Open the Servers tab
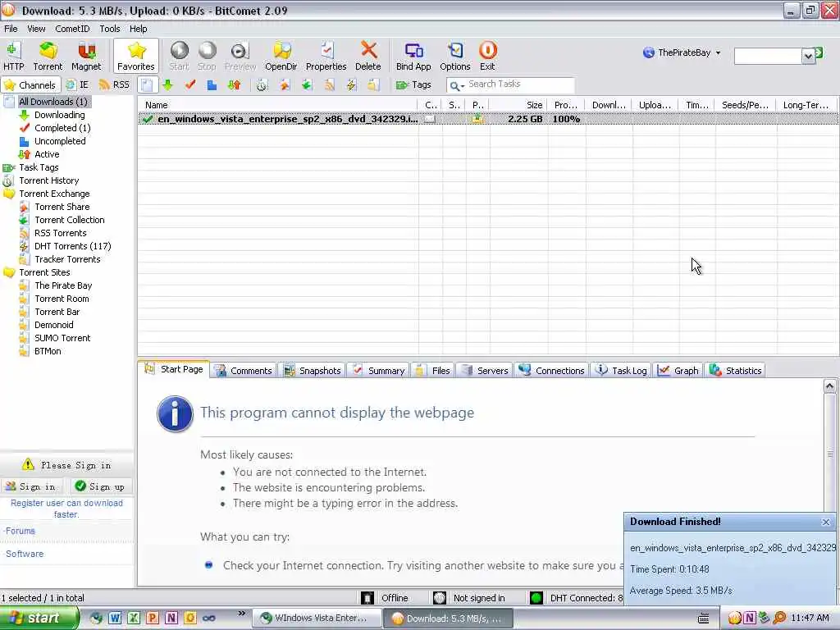 tap(484, 370)
